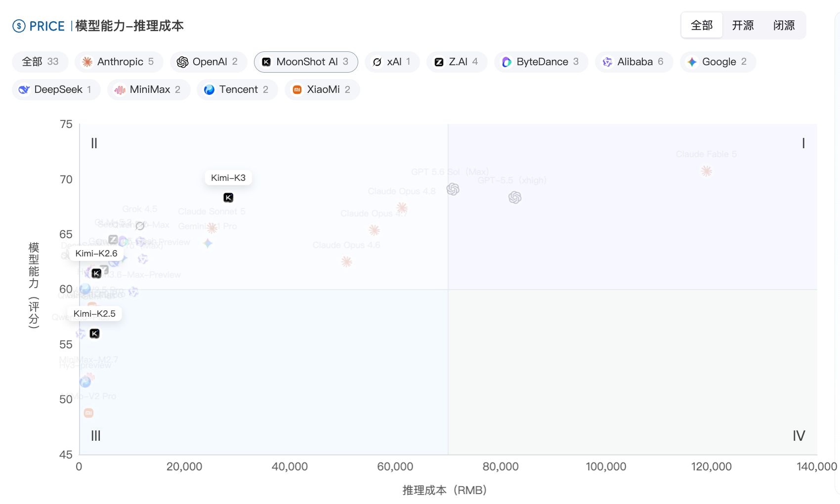The height and width of the screenshot is (504, 840).
Task: Click the Claude Opus 4.7 marker
Action: 375,230
